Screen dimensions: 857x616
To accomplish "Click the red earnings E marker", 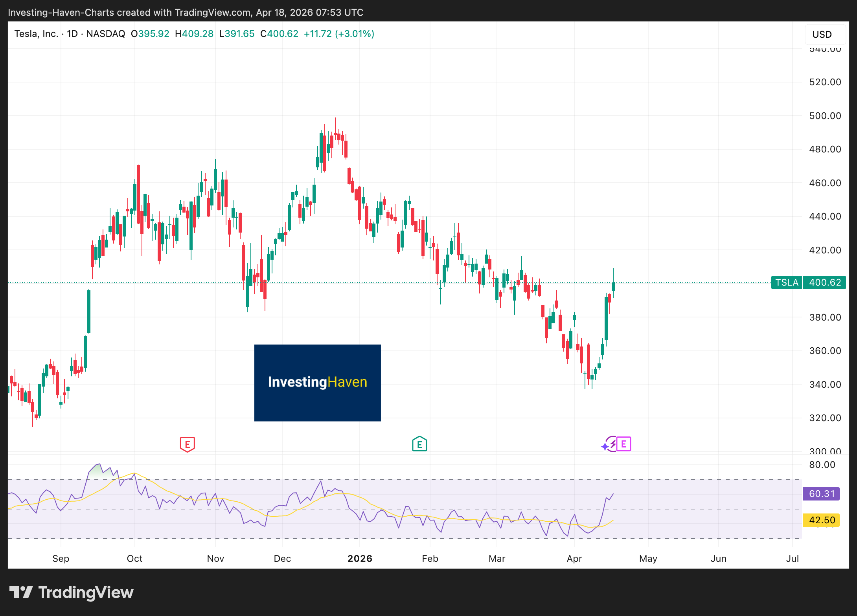I will 188,444.
